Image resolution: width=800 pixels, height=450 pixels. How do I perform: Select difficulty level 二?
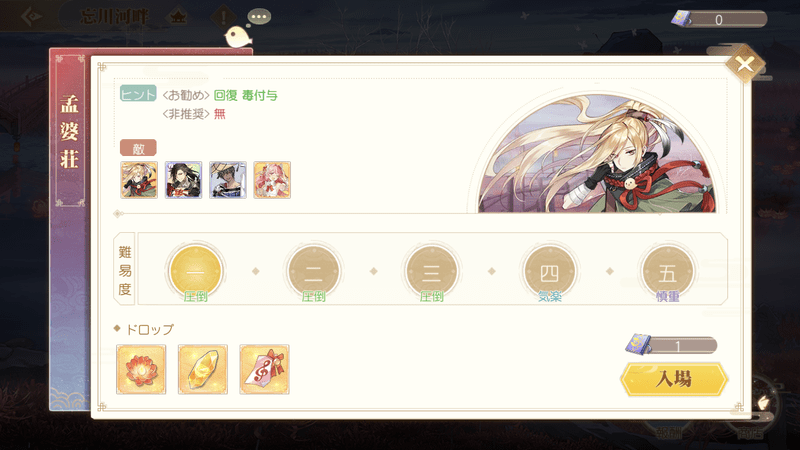[x=313, y=271]
